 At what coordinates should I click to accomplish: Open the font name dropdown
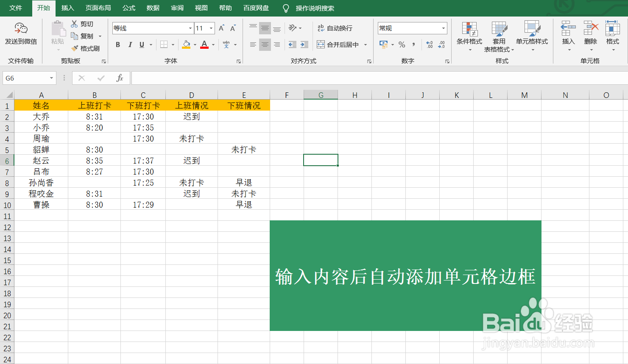(190, 28)
